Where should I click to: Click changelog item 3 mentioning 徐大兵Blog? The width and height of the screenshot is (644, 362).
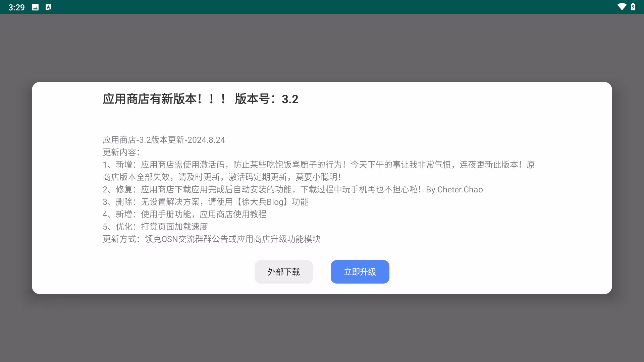click(x=205, y=202)
